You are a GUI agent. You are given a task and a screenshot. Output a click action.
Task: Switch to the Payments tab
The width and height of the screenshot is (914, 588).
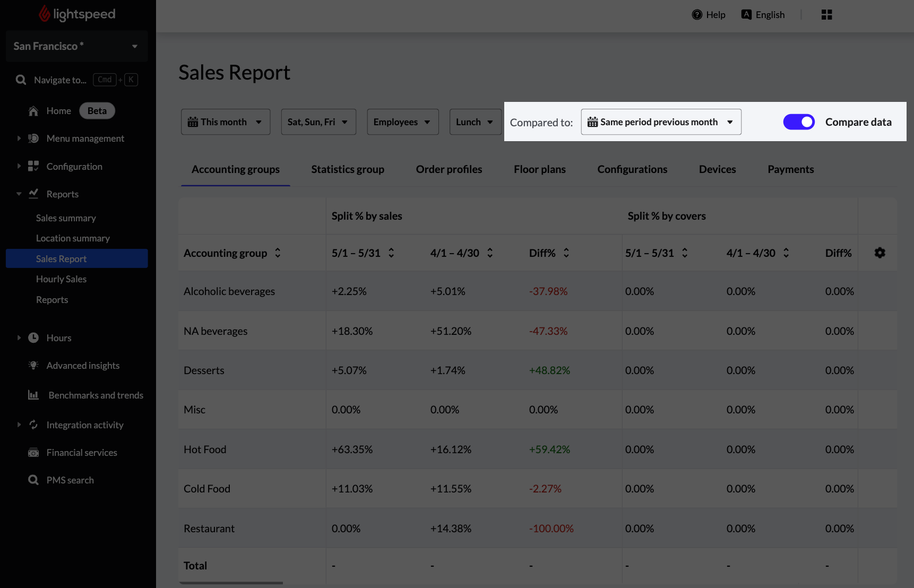click(x=790, y=169)
